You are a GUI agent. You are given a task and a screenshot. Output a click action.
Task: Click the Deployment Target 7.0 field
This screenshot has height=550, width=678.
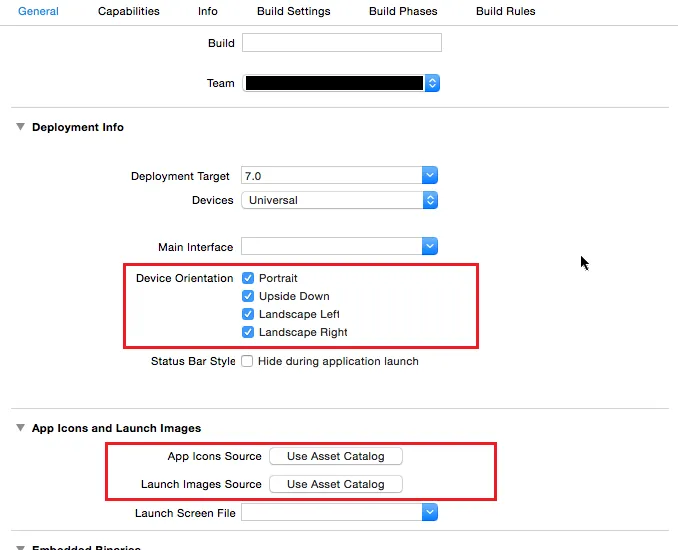point(332,176)
